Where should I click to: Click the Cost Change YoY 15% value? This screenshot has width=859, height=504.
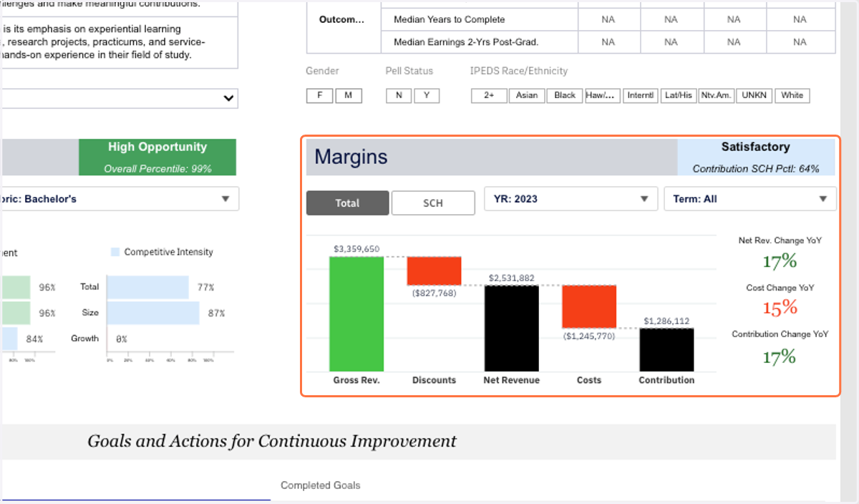(x=780, y=307)
